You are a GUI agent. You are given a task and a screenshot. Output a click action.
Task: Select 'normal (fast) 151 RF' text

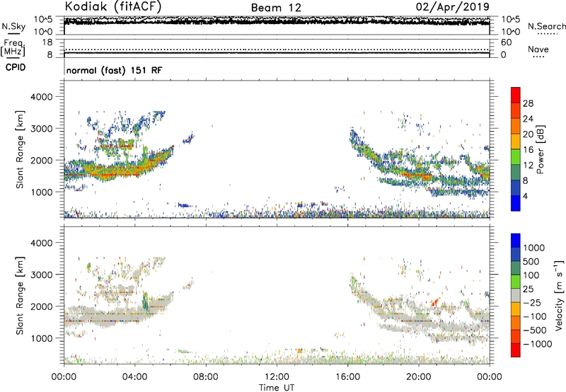pyautogui.click(x=114, y=70)
